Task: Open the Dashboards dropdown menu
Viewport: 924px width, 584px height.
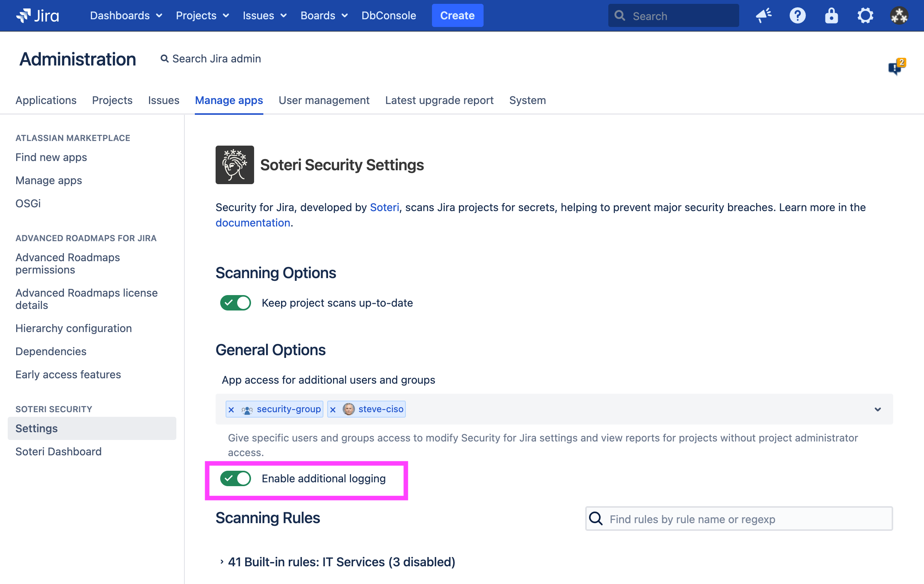Action: pyautogui.click(x=126, y=15)
